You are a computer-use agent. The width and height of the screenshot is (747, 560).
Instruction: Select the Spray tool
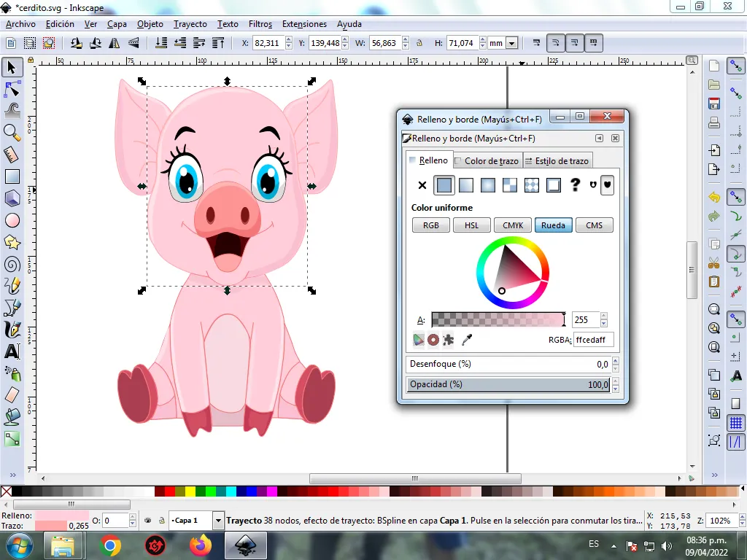click(12, 373)
